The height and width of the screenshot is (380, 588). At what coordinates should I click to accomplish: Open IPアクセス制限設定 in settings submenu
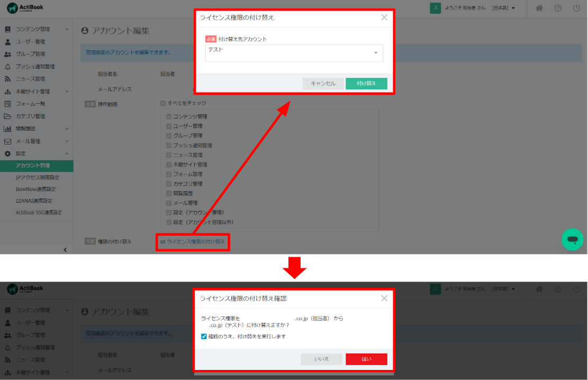(37, 177)
